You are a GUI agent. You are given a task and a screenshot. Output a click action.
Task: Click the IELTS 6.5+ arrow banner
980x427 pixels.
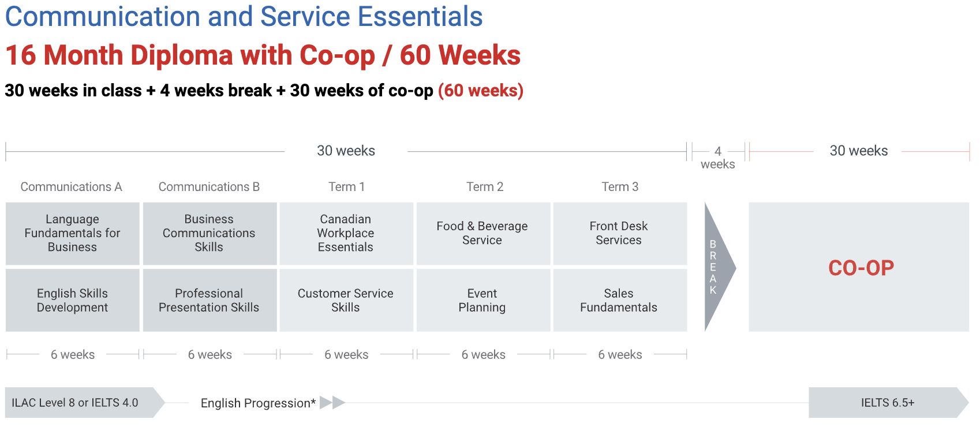point(888,402)
